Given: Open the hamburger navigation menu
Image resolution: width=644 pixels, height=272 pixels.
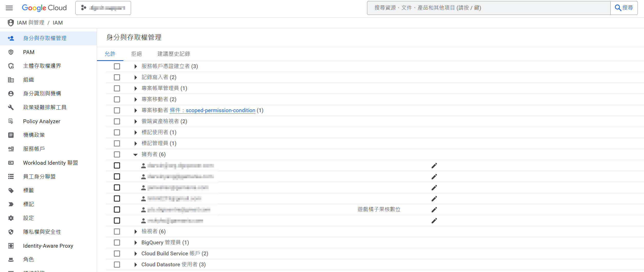Looking at the screenshot, I should point(9,8).
